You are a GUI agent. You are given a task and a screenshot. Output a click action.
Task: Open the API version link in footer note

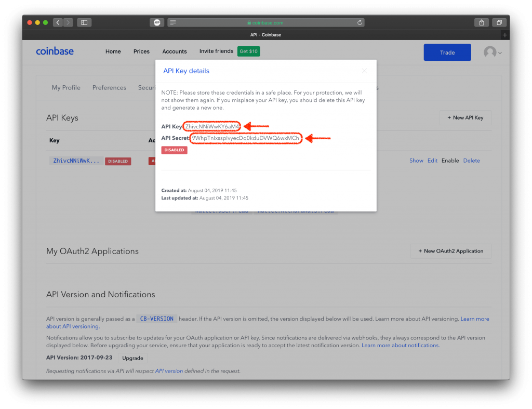169,371
